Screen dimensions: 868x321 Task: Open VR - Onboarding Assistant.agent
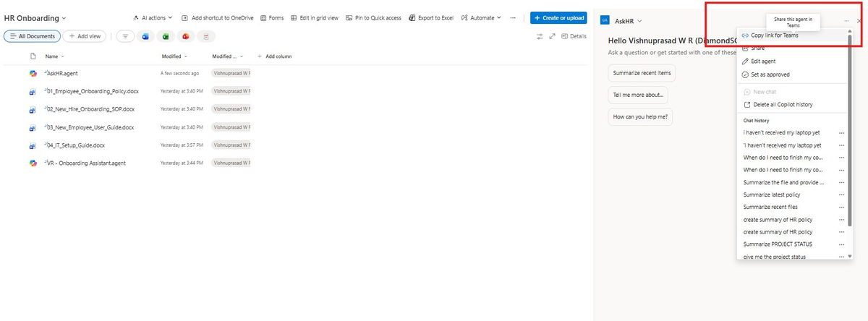(86, 163)
